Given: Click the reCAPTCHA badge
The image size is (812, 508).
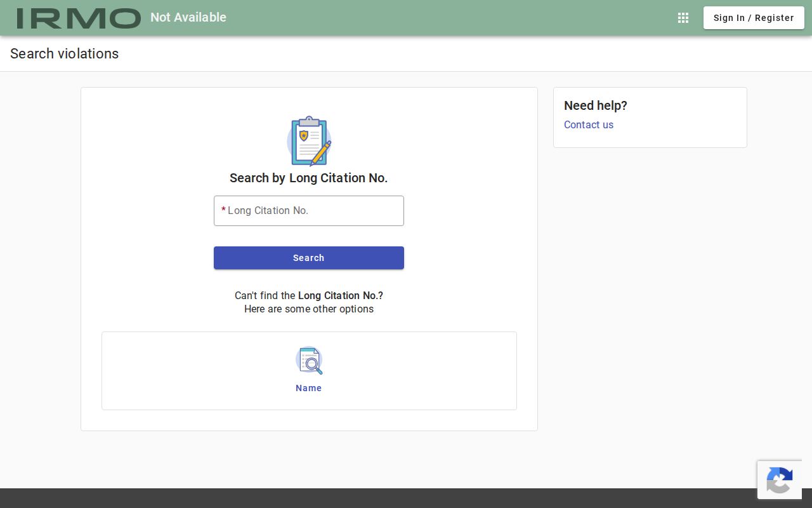Looking at the screenshot, I should coord(779,479).
